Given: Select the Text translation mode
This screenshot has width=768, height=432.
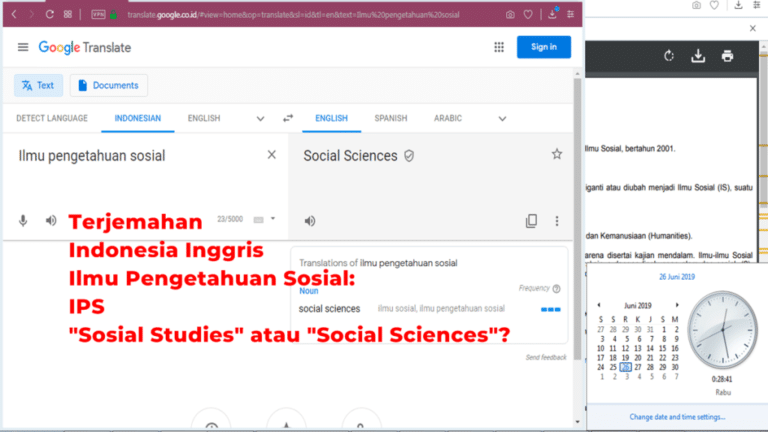Looking at the screenshot, I should [x=38, y=85].
